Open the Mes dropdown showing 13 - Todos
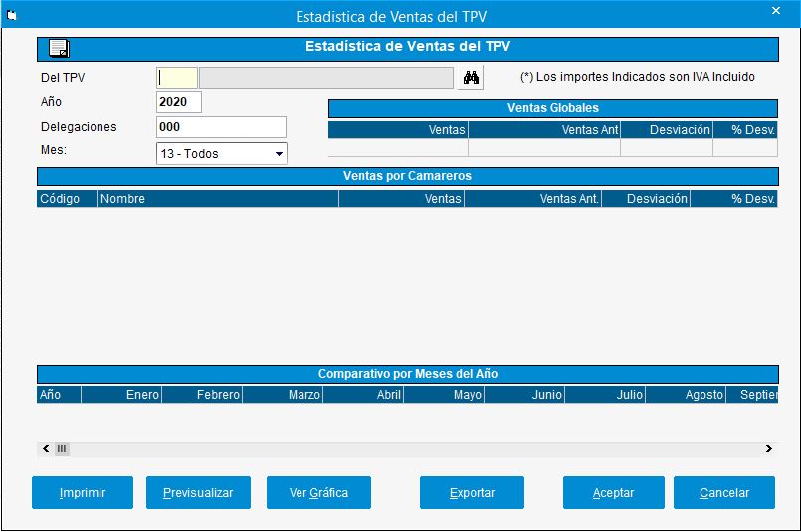Image resolution: width=801 pixels, height=532 pixels. 222,154
